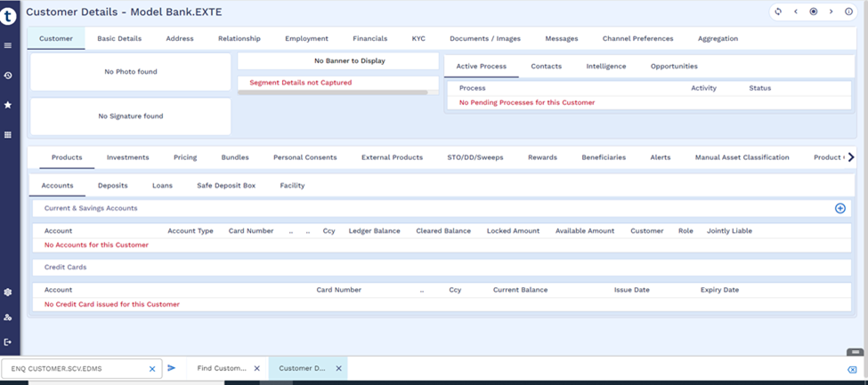Click the info icon at top right
This screenshot has height=385, width=868.
(x=848, y=12)
